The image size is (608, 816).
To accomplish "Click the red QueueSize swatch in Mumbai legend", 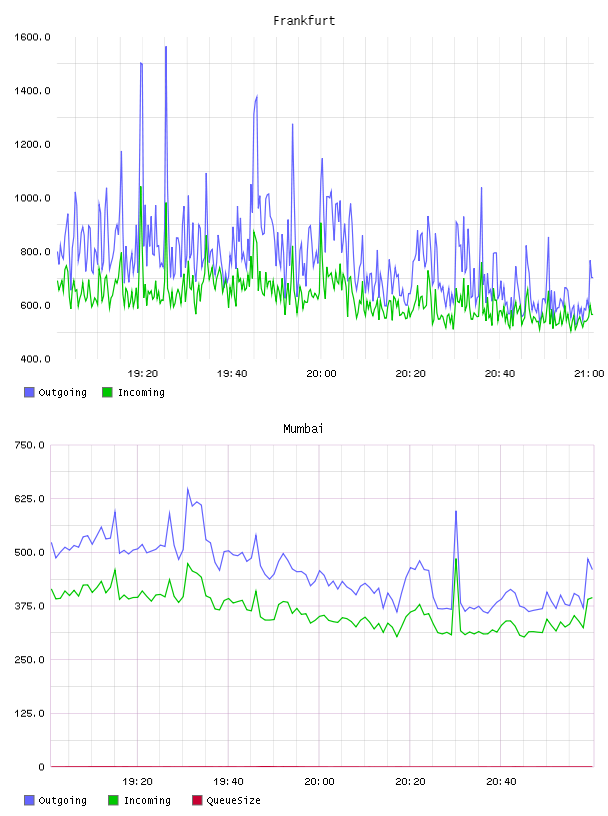I will point(197,800).
